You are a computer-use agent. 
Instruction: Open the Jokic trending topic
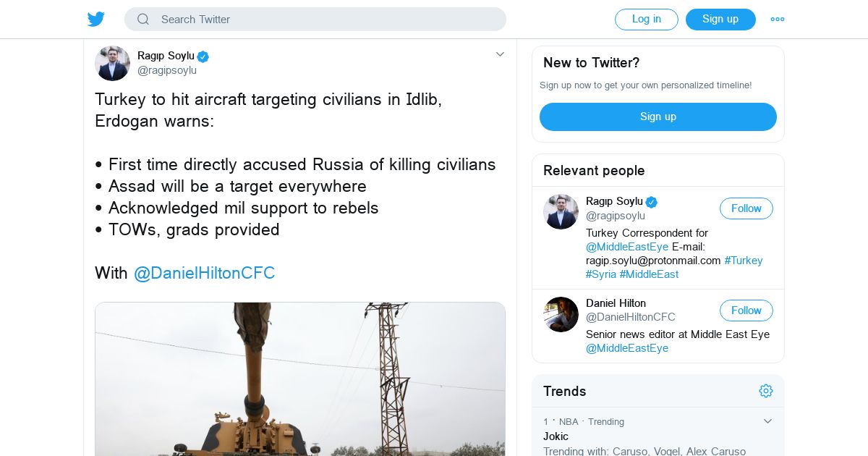tap(556, 436)
